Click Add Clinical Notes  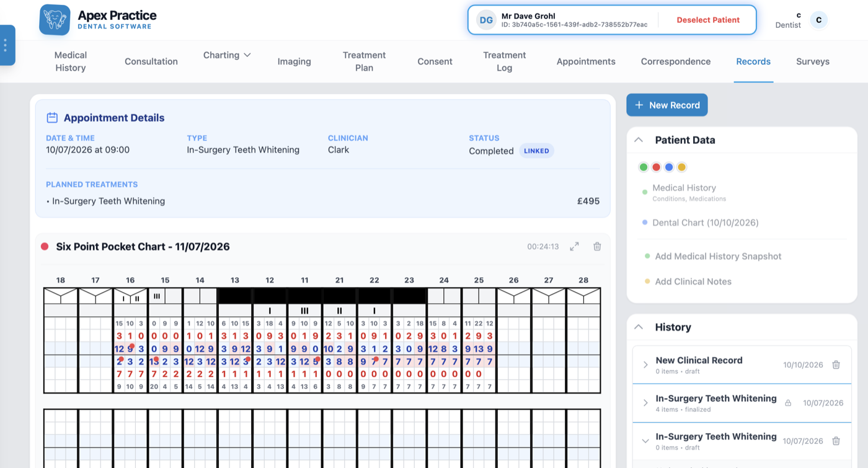pyautogui.click(x=693, y=281)
